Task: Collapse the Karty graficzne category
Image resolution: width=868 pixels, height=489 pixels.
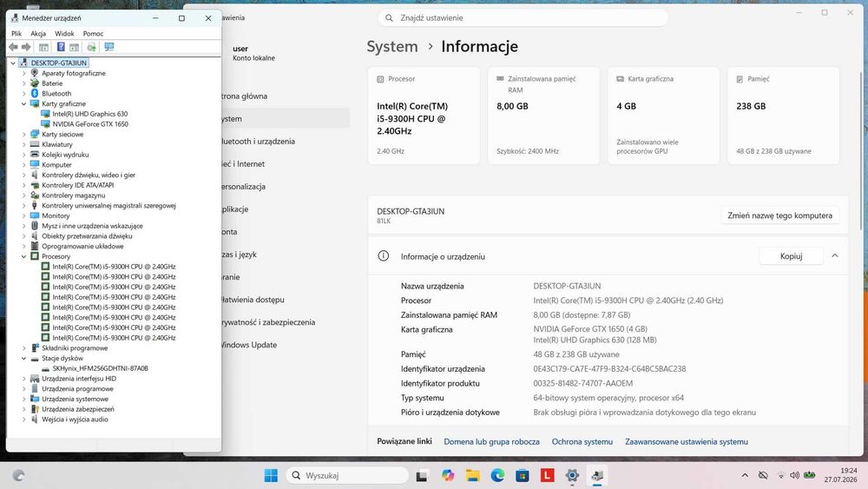Action: pos(23,103)
